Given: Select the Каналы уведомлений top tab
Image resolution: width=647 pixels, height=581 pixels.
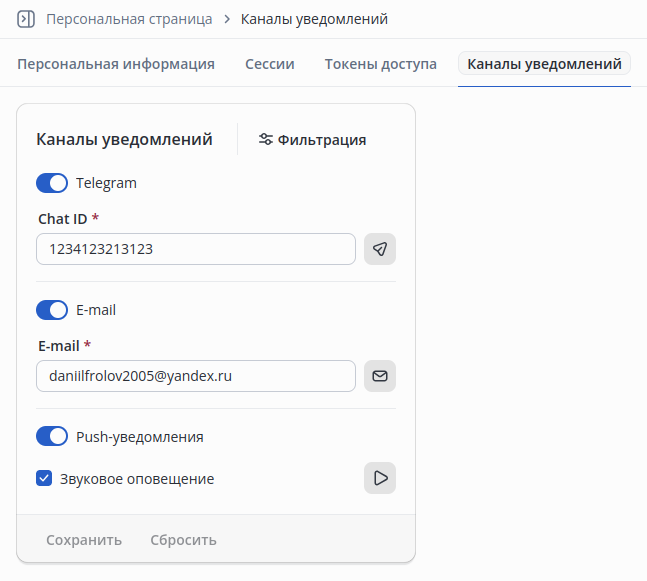Looking at the screenshot, I should tap(544, 64).
